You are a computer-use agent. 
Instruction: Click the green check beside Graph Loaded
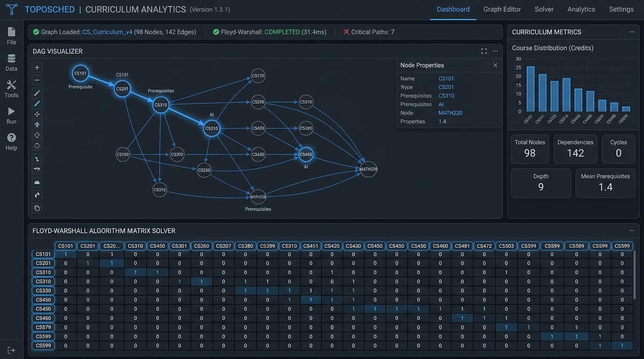point(36,32)
